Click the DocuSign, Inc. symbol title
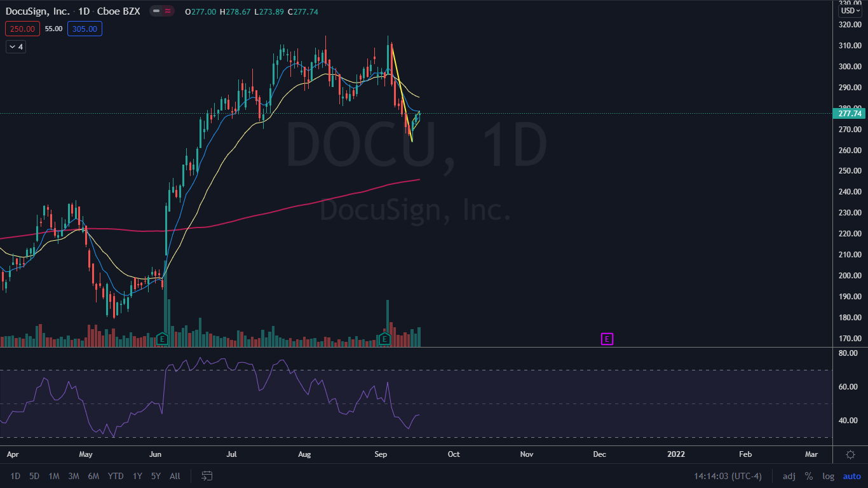 point(37,11)
